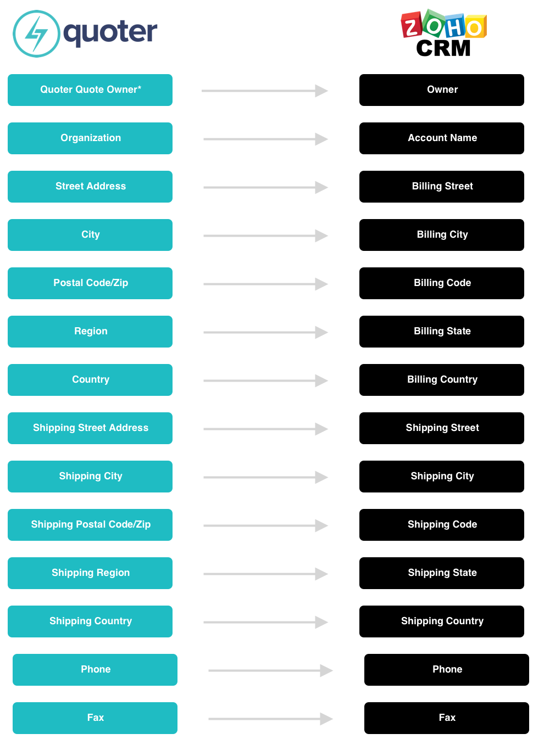Click the quoter wordmark text
Viewport: 533px width, 756px height.
click(x=110, y=33)
